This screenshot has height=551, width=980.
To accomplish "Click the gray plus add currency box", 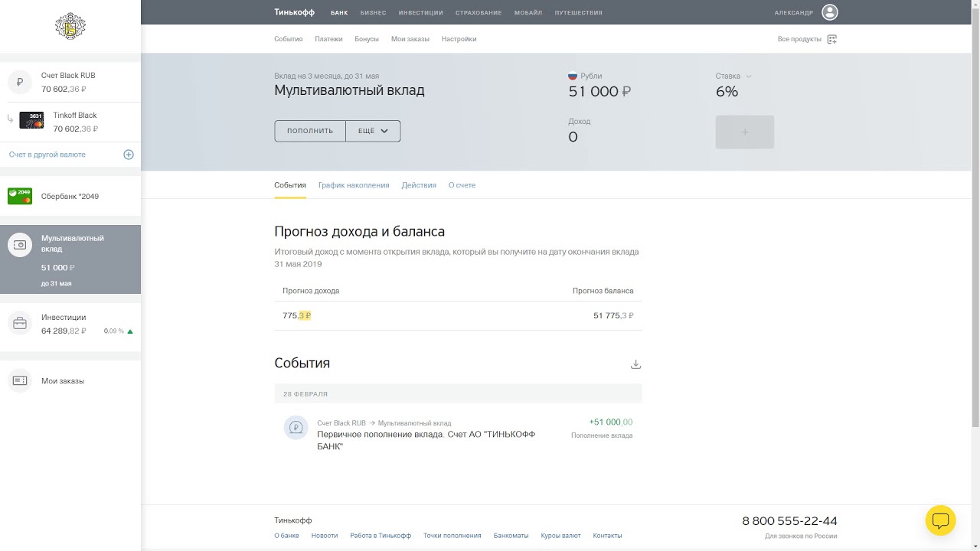I will pyautogui.click(x=744, y=132).
